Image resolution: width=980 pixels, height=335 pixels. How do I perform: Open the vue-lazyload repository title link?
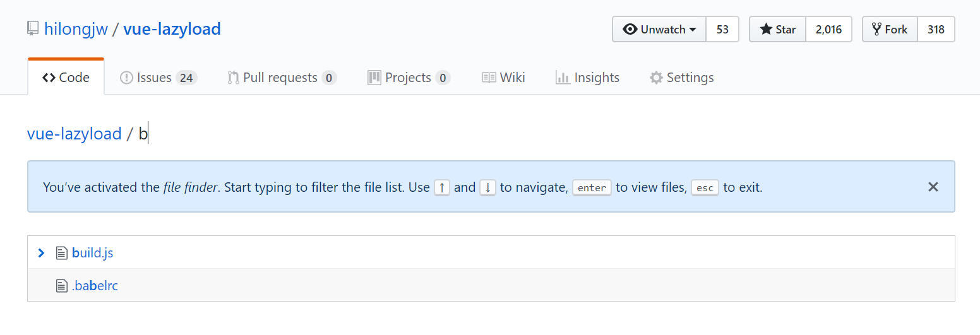172,29
